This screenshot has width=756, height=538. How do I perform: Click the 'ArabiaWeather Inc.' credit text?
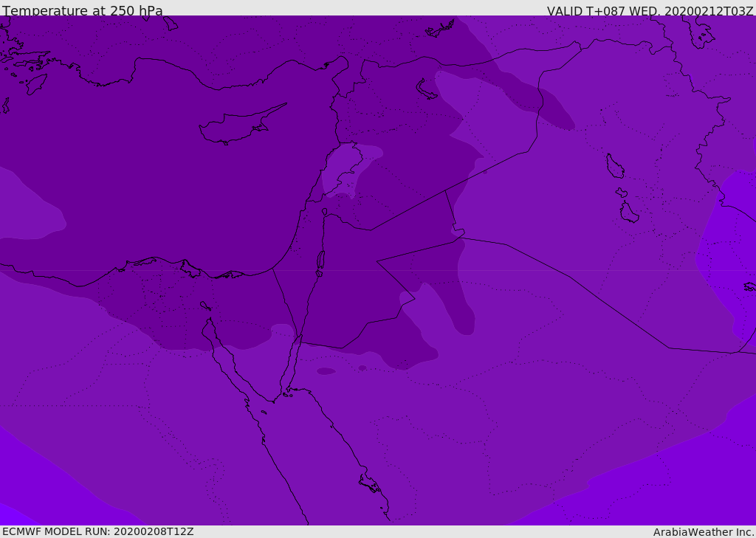pos(704,532)
